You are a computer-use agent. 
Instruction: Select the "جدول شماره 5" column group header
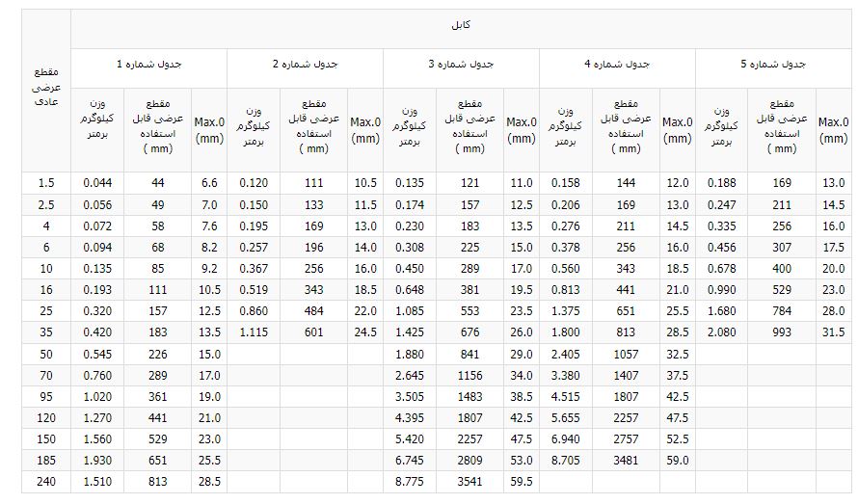click(x=773, y=65)
